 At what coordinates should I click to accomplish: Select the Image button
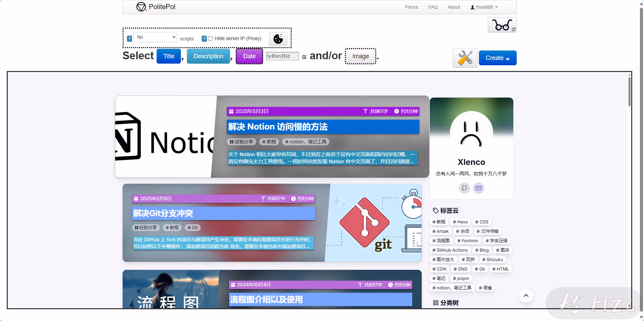coord(360,56)
